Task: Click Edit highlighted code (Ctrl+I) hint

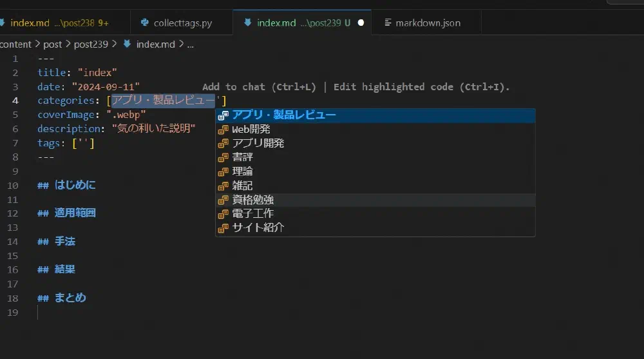Action: 421,87
